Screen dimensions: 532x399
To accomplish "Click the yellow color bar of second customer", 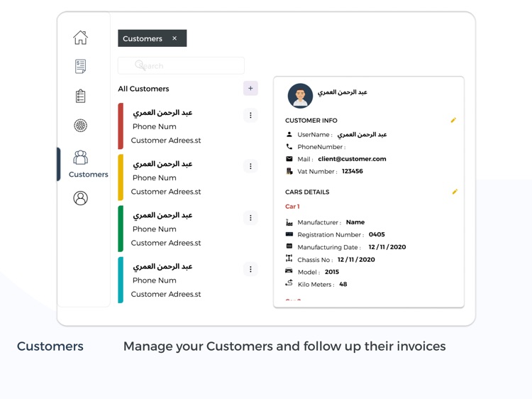I will point(121,177).
